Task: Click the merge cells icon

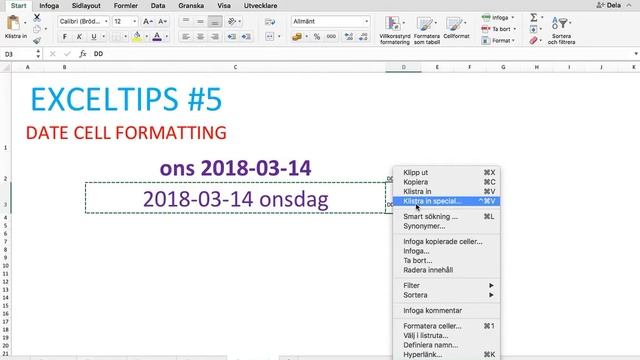Action: 270,37
